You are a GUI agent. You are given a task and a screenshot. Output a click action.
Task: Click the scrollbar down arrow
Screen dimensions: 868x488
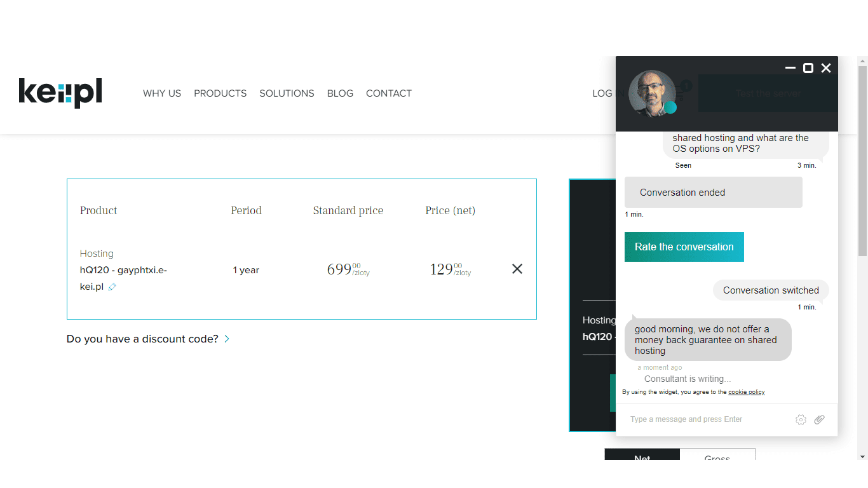[862, 456]
